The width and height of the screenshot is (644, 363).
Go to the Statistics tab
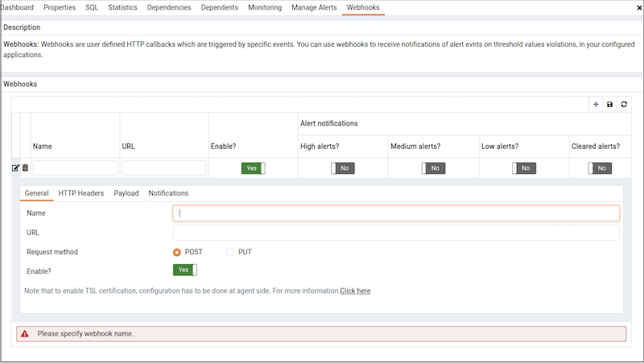tap(122, 7)
